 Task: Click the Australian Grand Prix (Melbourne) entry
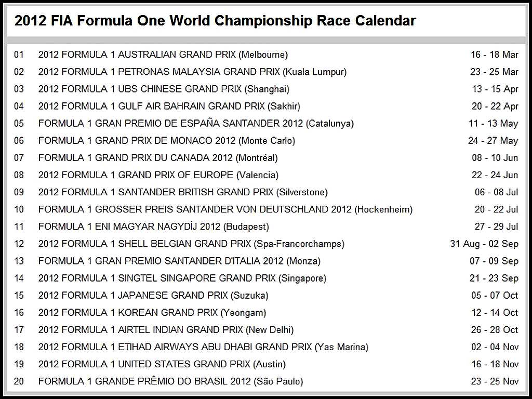(x=163, y=55)
